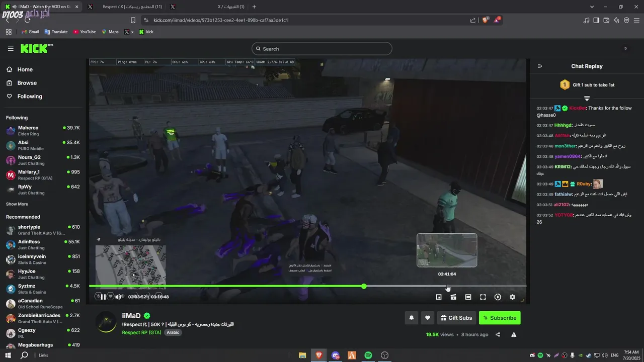
Task: Open MsHary_1 channel
Action: 43,175
